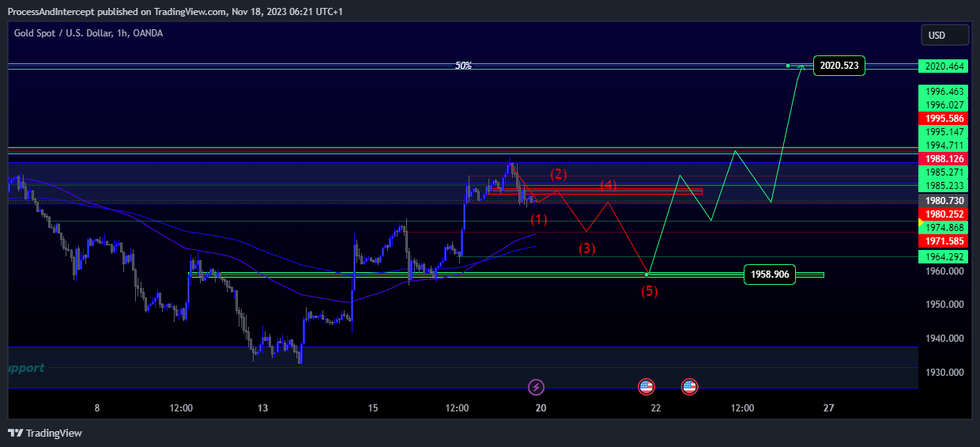Click the 50% level label

coord(463,66)
